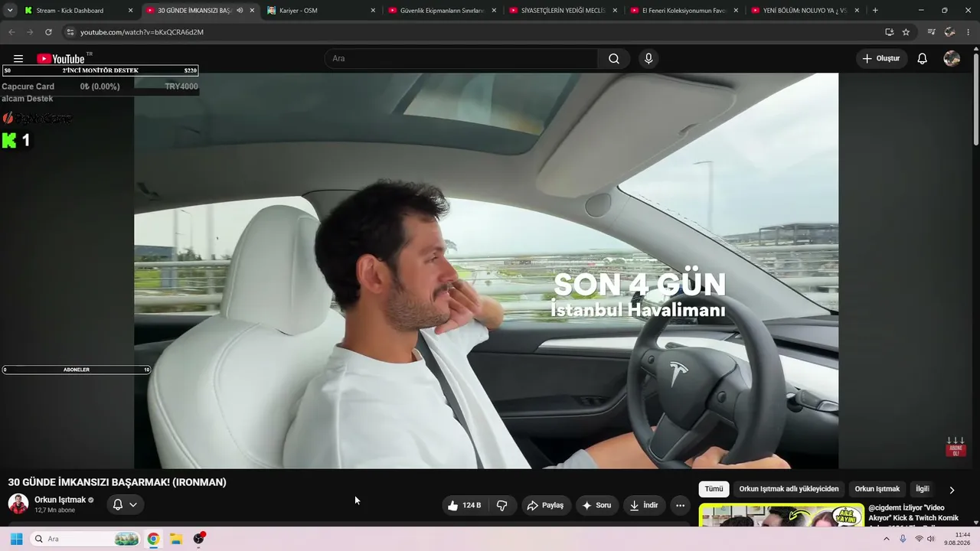This screenshot has height=551, width=980.
Task: Click the Oluştur create button
Action: 882,59
